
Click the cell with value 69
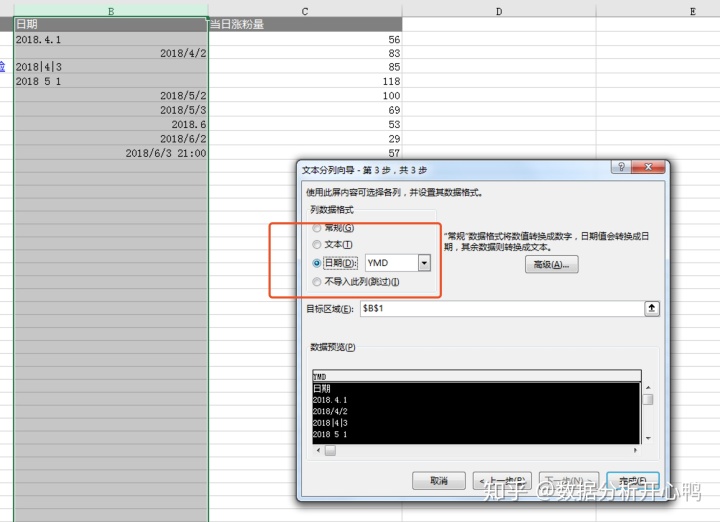pos(305,110)
